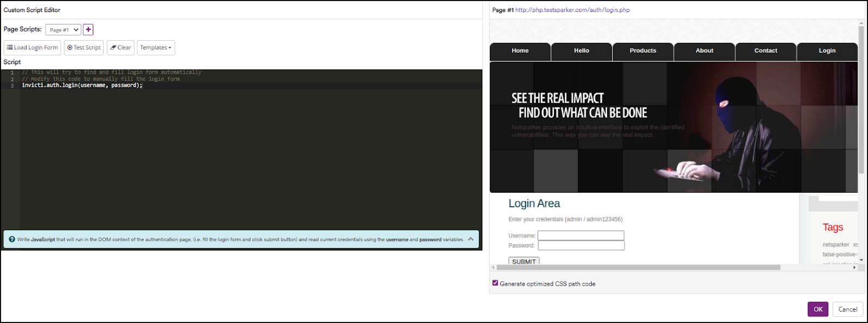Click the info icon in hint bar
Viewport: 868px width, 323px height.
[12, 239]
